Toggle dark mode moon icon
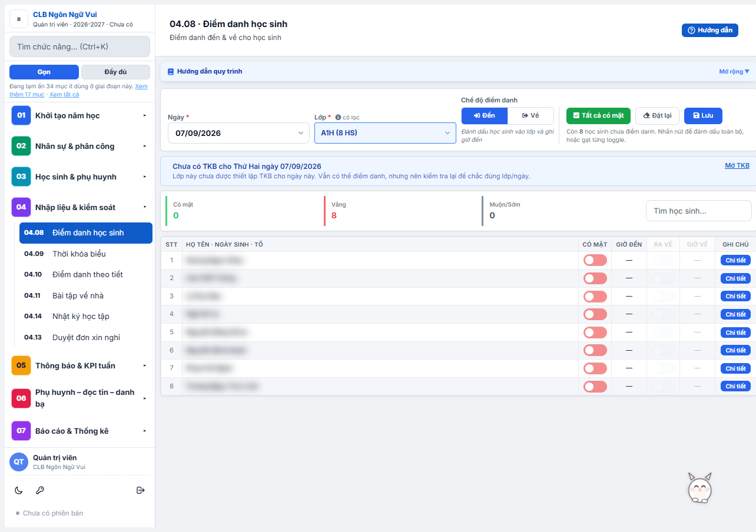 pos(19,490)
